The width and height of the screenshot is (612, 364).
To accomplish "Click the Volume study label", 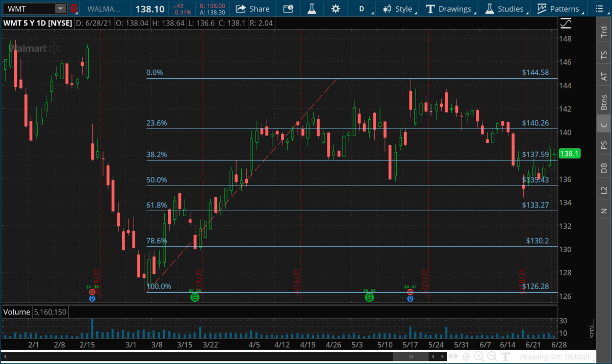I will point(17,311).
